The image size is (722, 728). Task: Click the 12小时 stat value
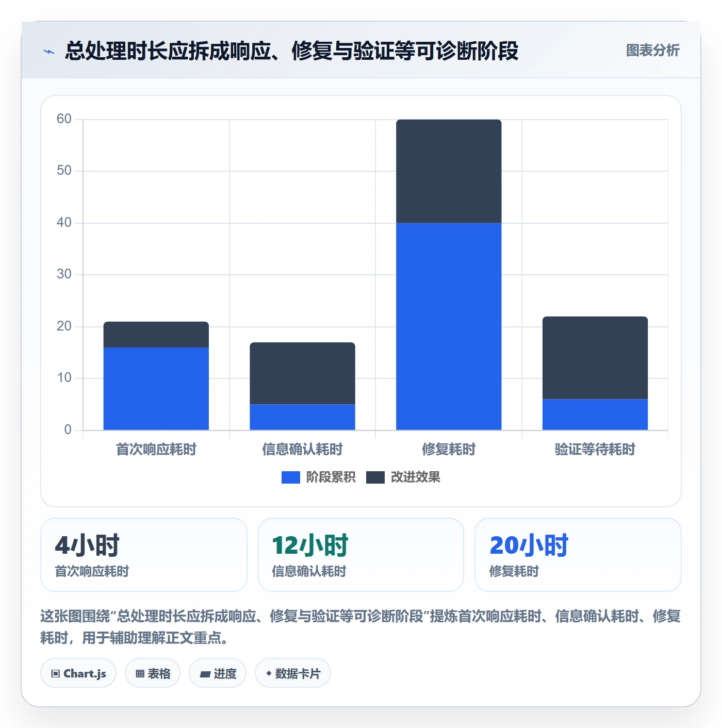point(310,545)
